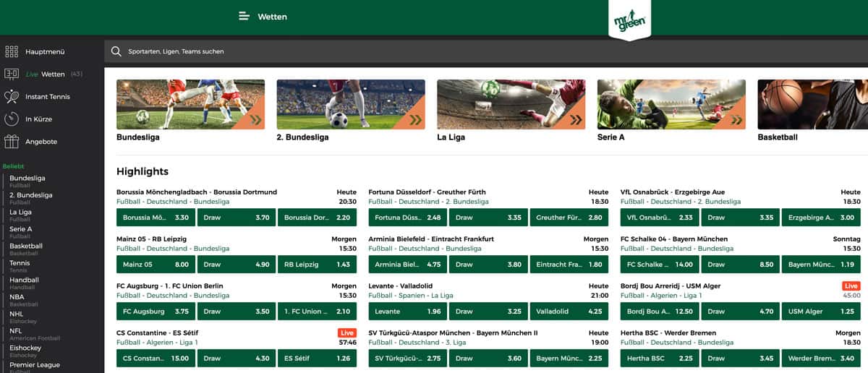The width and height of the screenshot is (868, 373).
Task: Bet on SV Türkgücü at 2.75
Action: (x=408, y=358)
